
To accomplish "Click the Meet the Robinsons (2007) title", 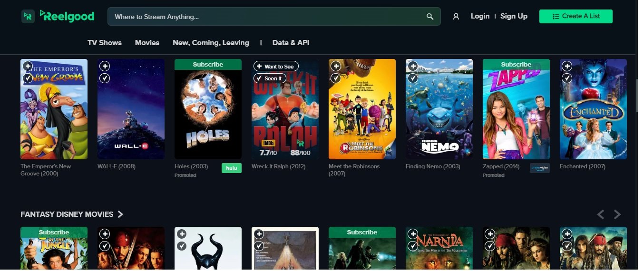I will coord(354,170).
